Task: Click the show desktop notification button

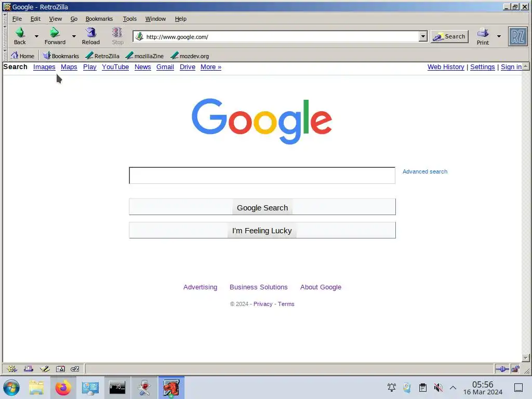Action: [x=518, y=388]
